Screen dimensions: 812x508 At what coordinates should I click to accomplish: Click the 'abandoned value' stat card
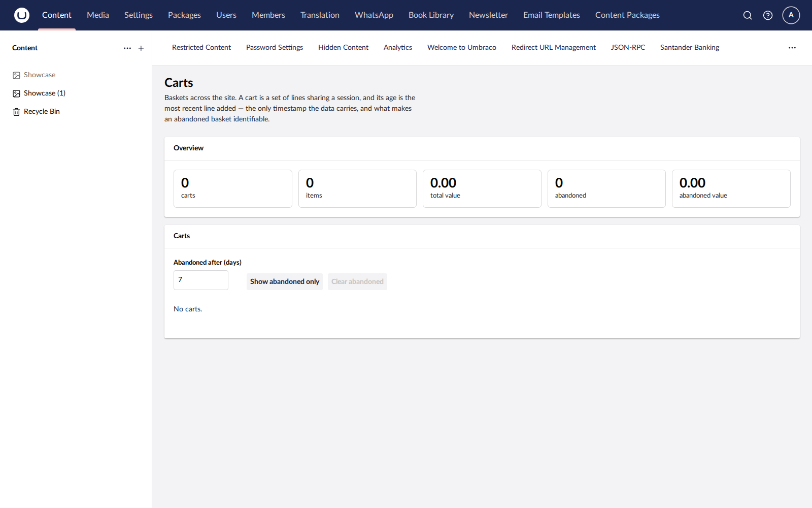pyautogui.click(x=731, y=188)
